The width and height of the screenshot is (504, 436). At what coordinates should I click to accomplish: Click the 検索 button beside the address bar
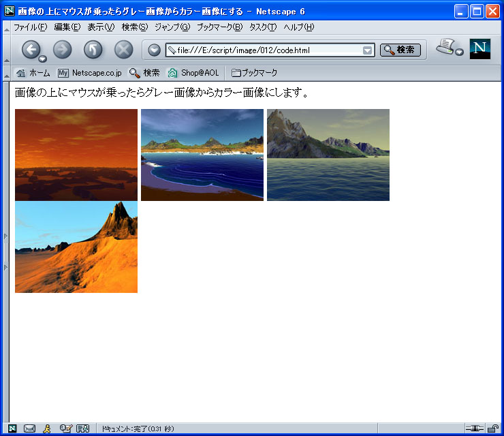pos(400,50)
